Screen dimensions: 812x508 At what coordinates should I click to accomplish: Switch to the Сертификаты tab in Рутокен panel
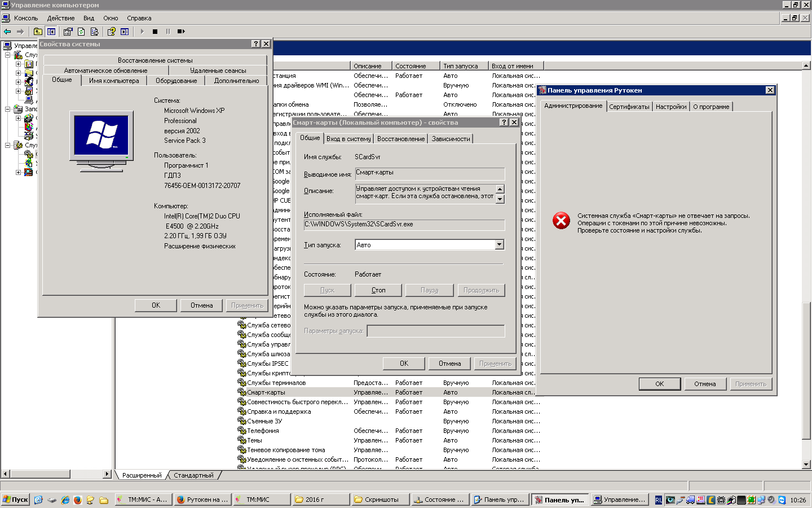coord(629,107)
